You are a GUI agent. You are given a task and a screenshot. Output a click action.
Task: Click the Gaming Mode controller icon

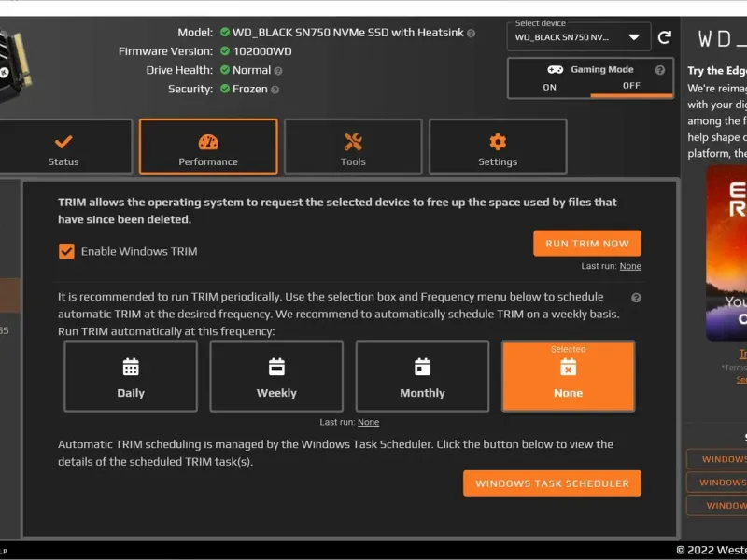(x=555, y=69)
